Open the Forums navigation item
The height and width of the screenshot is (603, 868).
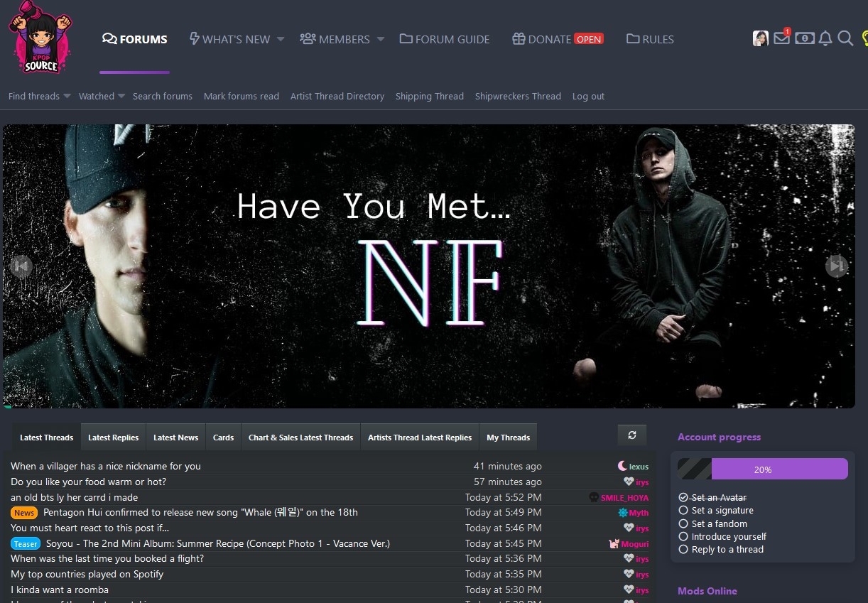tap(135, 39)
